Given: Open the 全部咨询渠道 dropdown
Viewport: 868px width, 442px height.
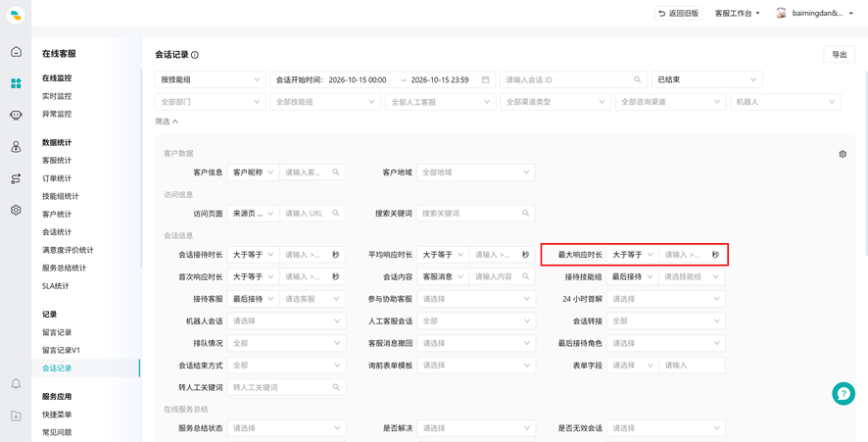Looking at the screenshot, I should [x=670, y=102].
